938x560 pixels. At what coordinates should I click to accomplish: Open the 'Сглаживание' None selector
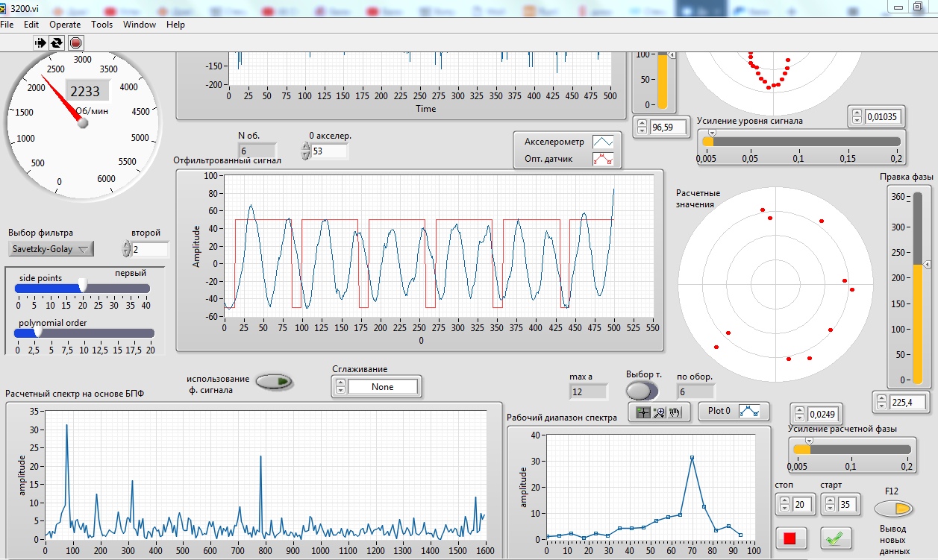[x=383, y=387]
